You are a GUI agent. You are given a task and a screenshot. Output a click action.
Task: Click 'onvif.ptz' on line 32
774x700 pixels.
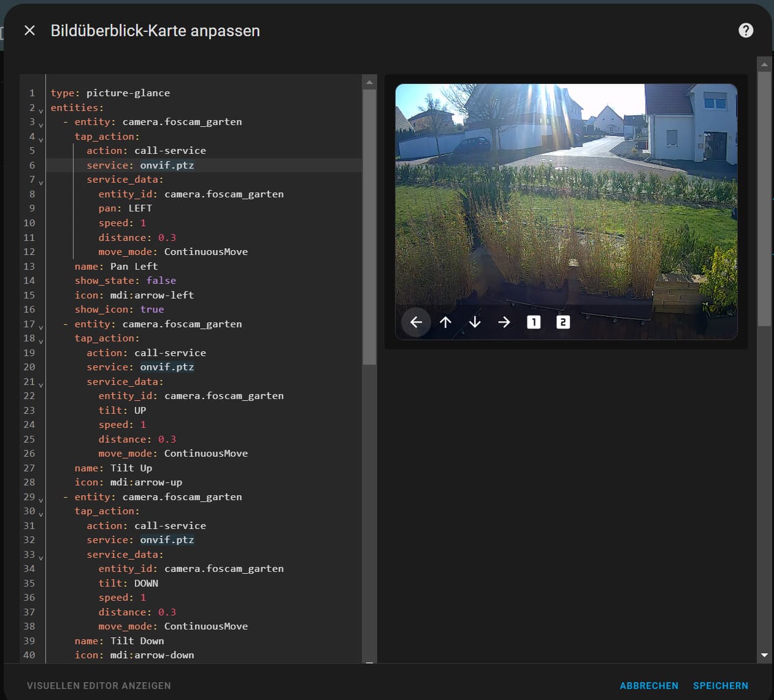[x=167, y=540]
